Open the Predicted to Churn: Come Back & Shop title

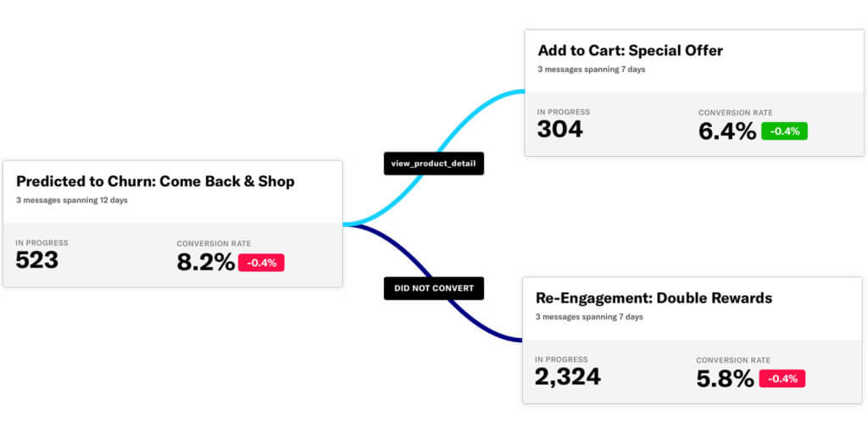click(x=155, y=181)
